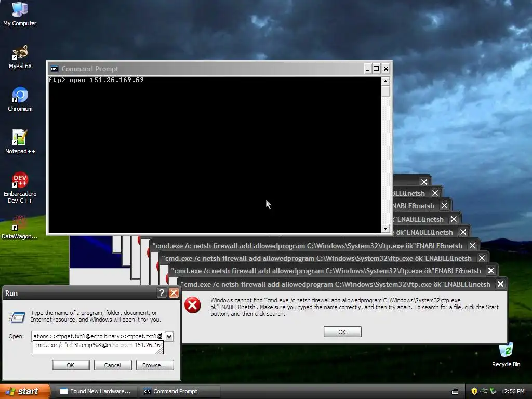Select the Chromium desktop shortcut
The width and height of the screenshot is (532, 399).
tap(20, 99)
